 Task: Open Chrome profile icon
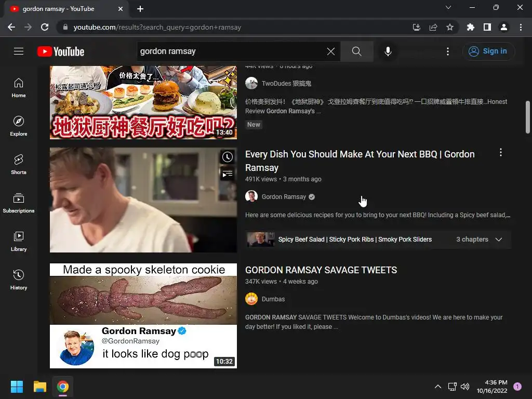pos(504,27)
